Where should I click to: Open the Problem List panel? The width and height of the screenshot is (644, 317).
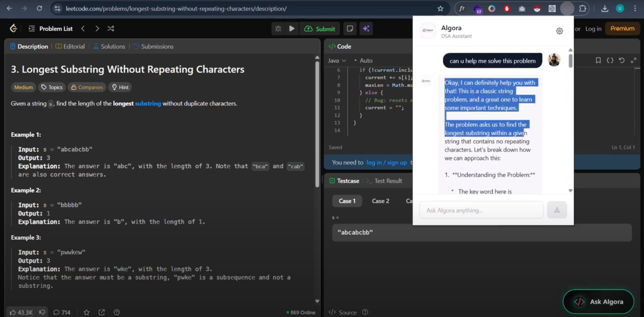(51, 28)
